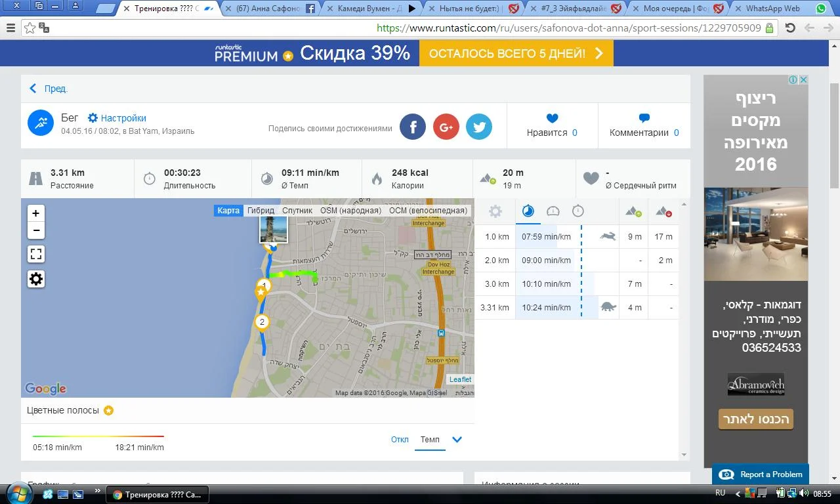This screenshot has height=504, width=840.
Task: Open splits table settings gear
Action: pyautogui.click(x=495, y=211)
